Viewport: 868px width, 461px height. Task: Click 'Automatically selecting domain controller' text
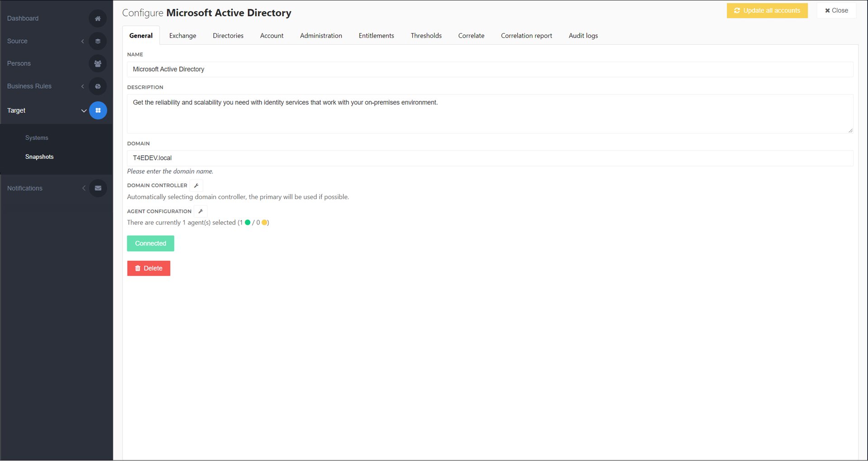238,197
